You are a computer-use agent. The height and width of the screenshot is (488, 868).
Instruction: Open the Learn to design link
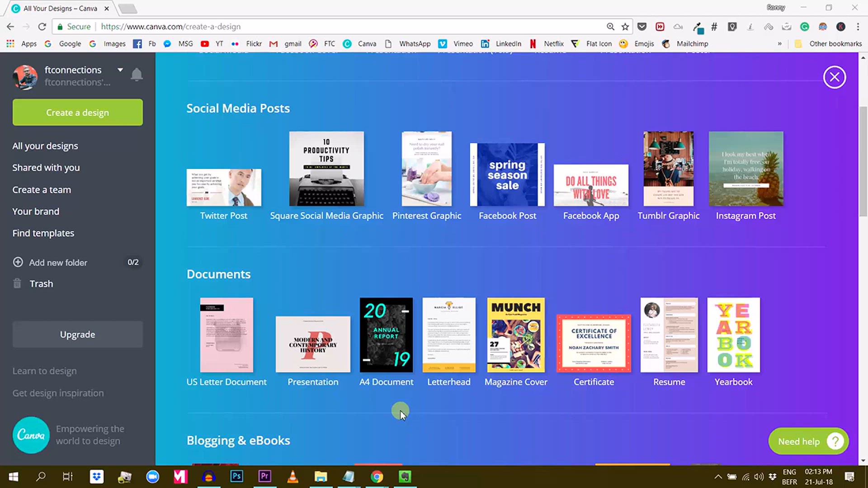pos(44,371)
